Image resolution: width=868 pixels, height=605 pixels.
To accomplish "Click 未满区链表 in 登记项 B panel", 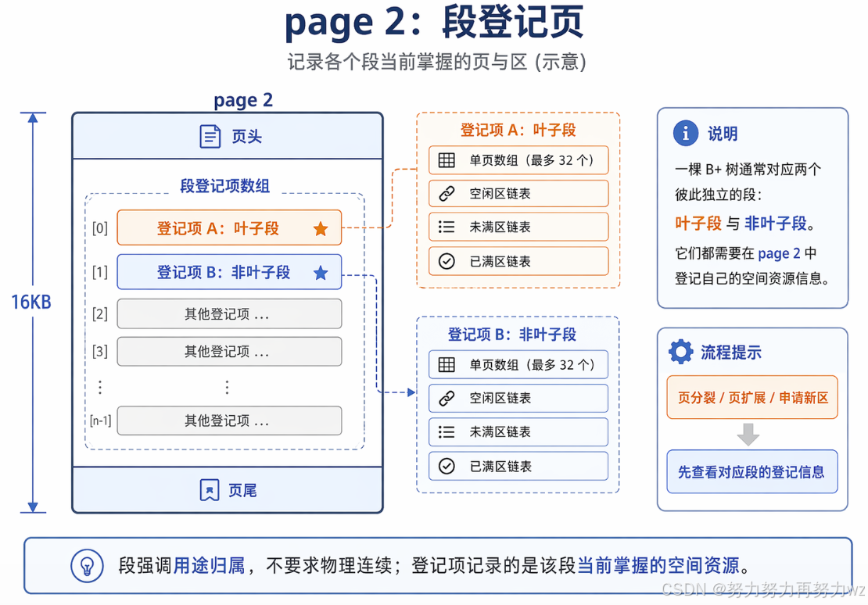I will [518, 431].
